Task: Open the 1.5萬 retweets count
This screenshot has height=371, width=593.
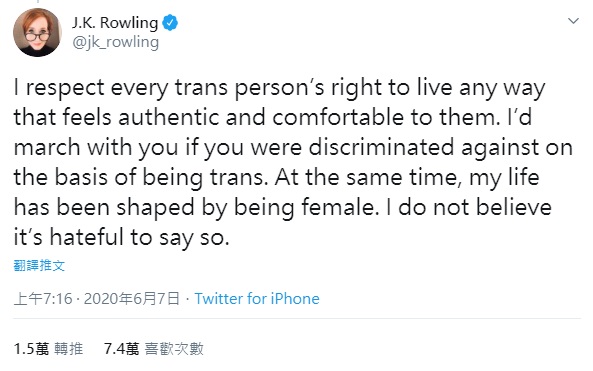Action: click(x=31, y=349)
